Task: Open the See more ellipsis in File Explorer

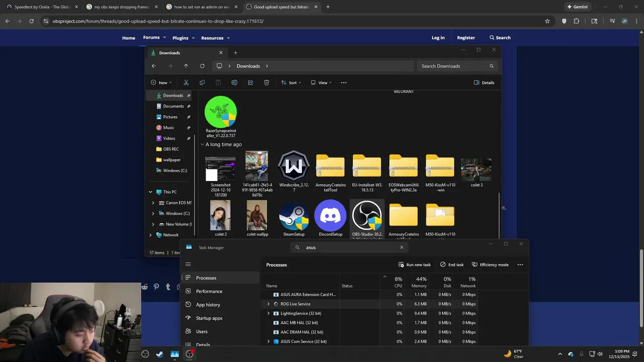Action: click(344, 82)
